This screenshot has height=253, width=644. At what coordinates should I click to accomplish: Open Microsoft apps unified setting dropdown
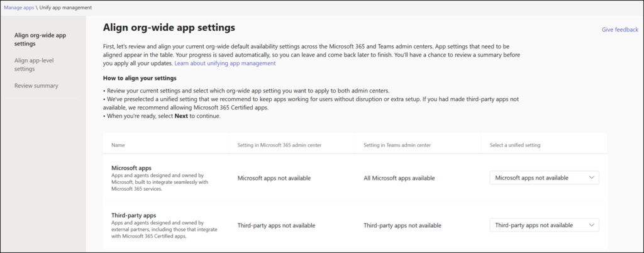pyautogui.click(x=544, y=178)
